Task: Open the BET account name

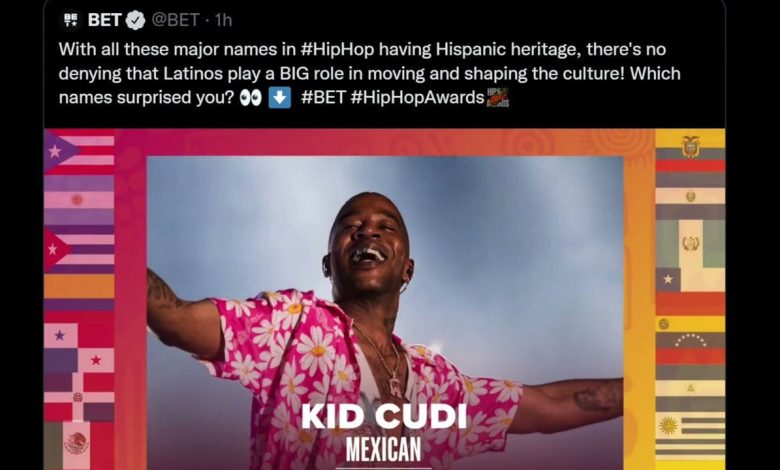Action: (104, 20)
